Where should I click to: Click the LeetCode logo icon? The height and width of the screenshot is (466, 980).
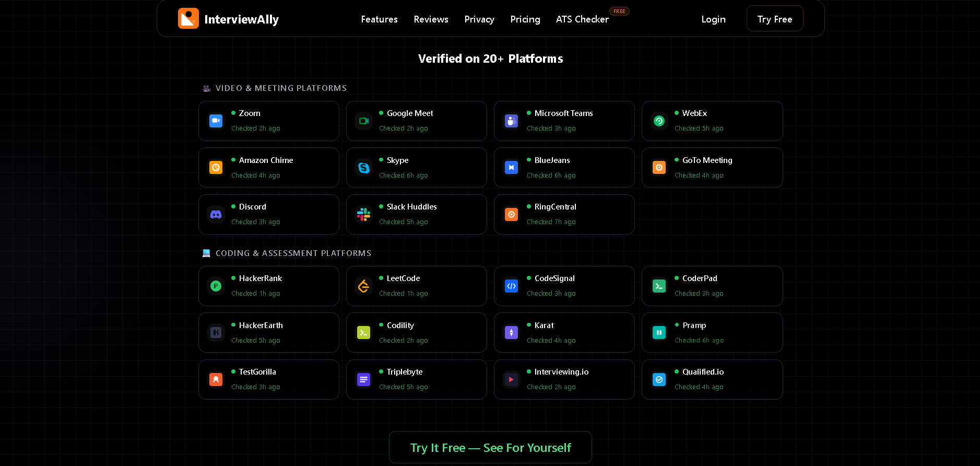[x=363, y=286]
